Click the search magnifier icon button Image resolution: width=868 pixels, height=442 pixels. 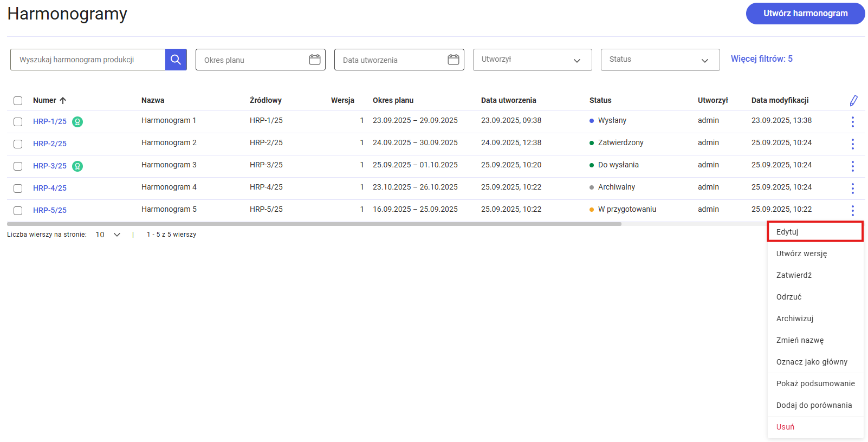coord(176,60)
